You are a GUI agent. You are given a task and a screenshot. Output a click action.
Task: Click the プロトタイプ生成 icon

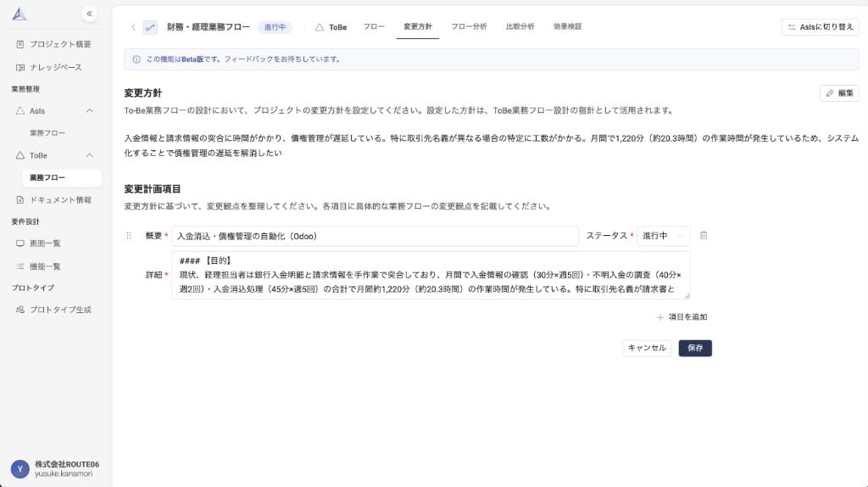pos(20,310)
